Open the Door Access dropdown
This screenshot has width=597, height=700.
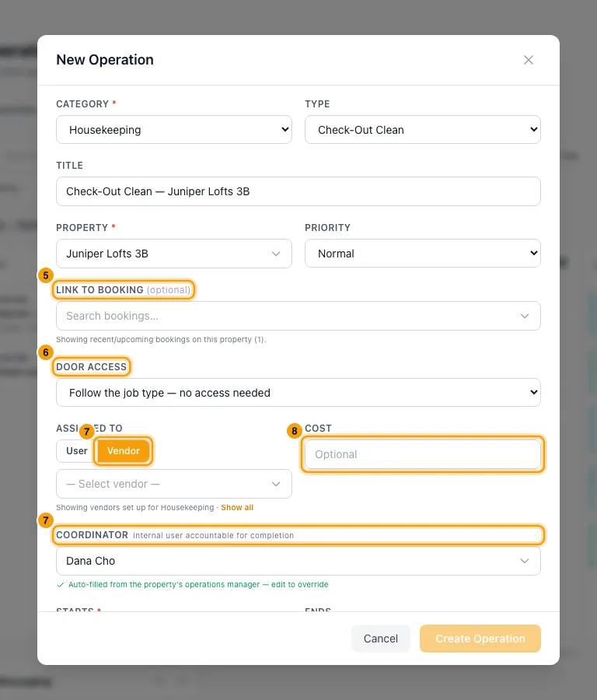tap(298, 393)
